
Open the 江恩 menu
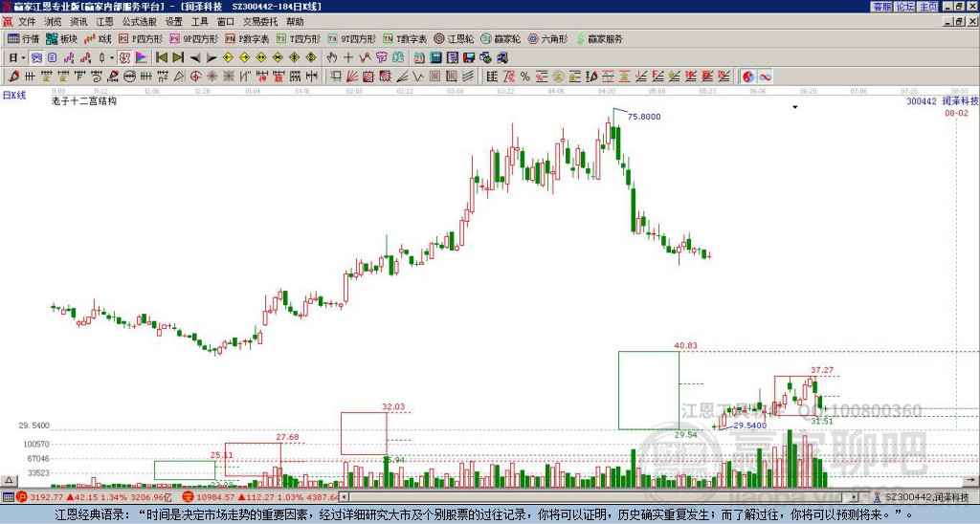[x=104, y=22]
